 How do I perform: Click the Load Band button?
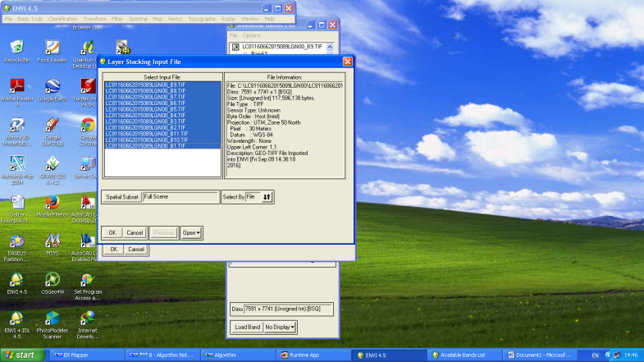click(247, 327)
